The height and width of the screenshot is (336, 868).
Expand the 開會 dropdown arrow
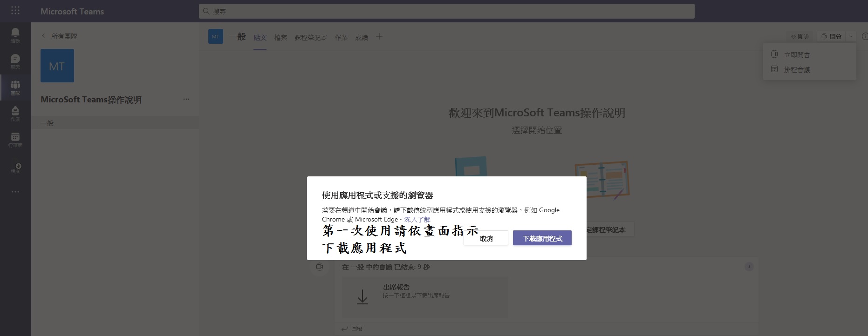pos(851,36)
